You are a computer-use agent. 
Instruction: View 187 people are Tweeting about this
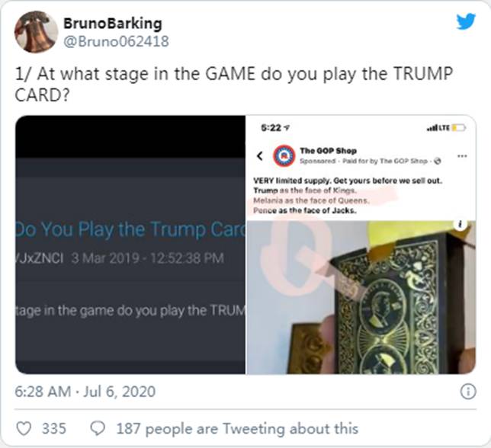pos(237,429)
